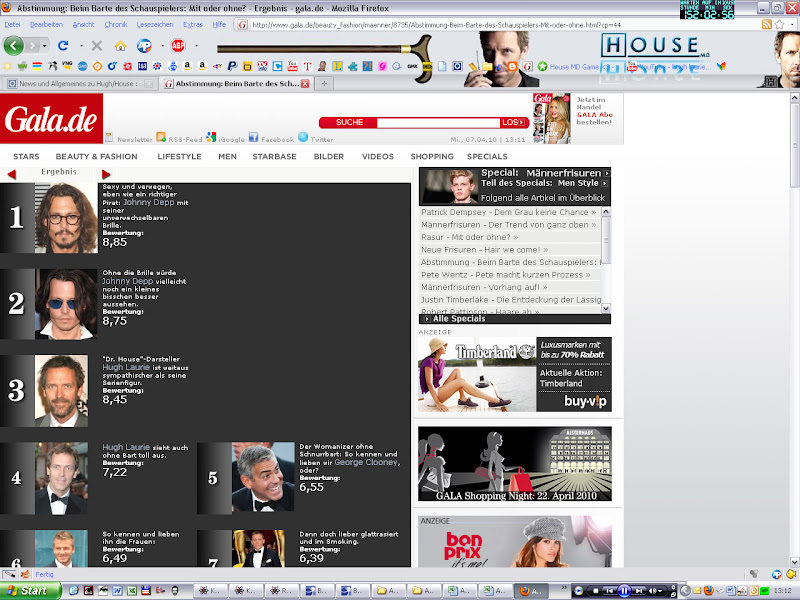Go back with the green Back arrow
800x600 pixels.
pos(13,45)
